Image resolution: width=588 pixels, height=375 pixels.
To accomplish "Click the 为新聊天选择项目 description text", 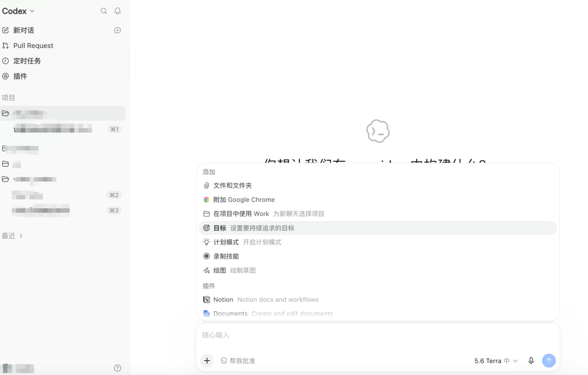I will 298,214.
